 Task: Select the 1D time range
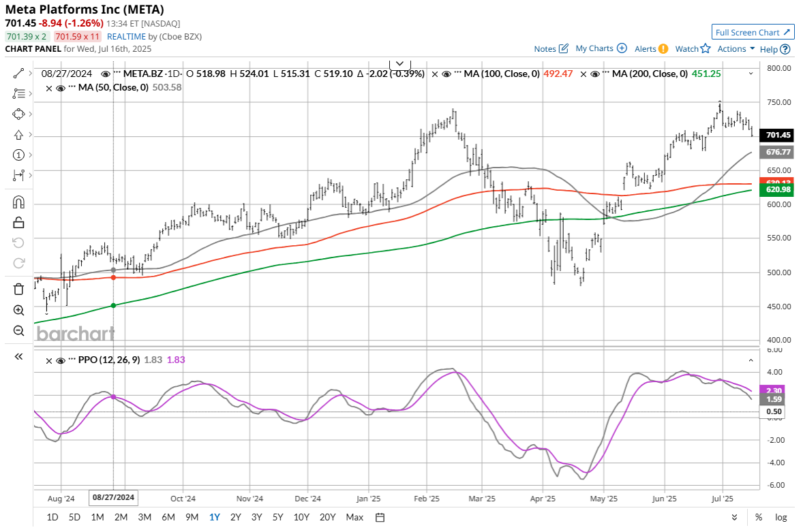click(x=52, y=517)
